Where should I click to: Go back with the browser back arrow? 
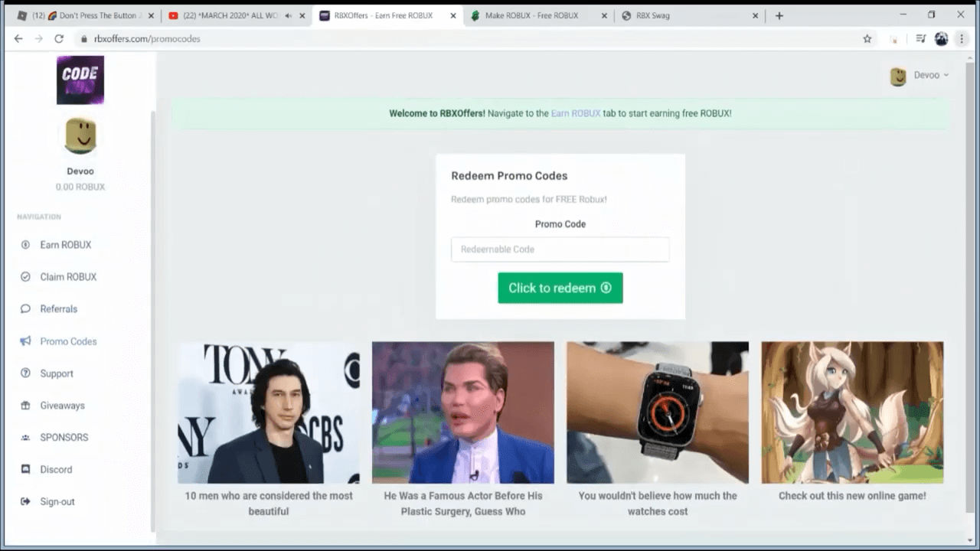coord(18,38)
